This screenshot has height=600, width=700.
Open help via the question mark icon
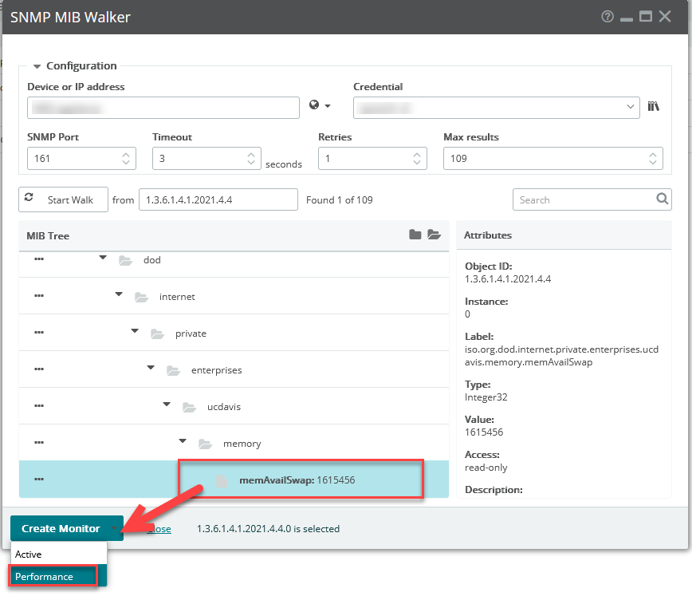(x=608, y=16)
